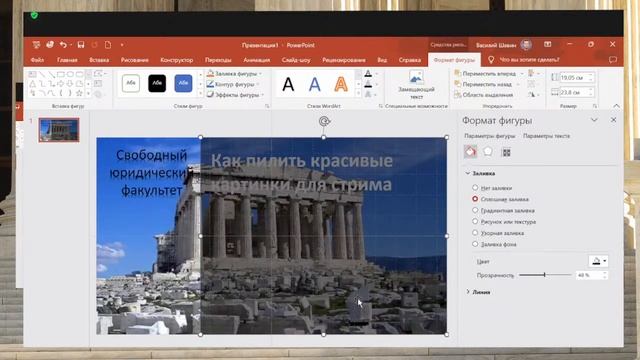
Task: Open the Alt Text (Замещающий текст) picture icon
Action: 416,77
